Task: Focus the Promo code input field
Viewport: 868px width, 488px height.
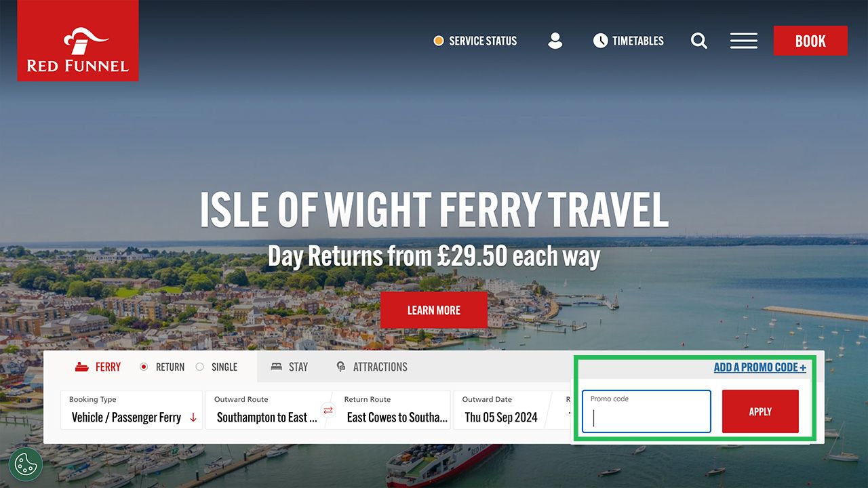Action: tap(646, 411)
